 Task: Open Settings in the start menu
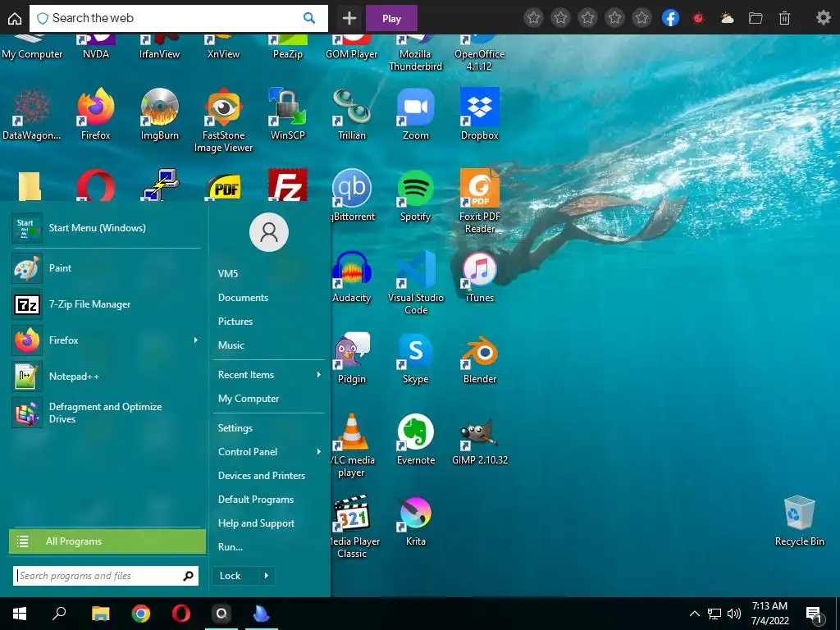click(235, 428)
